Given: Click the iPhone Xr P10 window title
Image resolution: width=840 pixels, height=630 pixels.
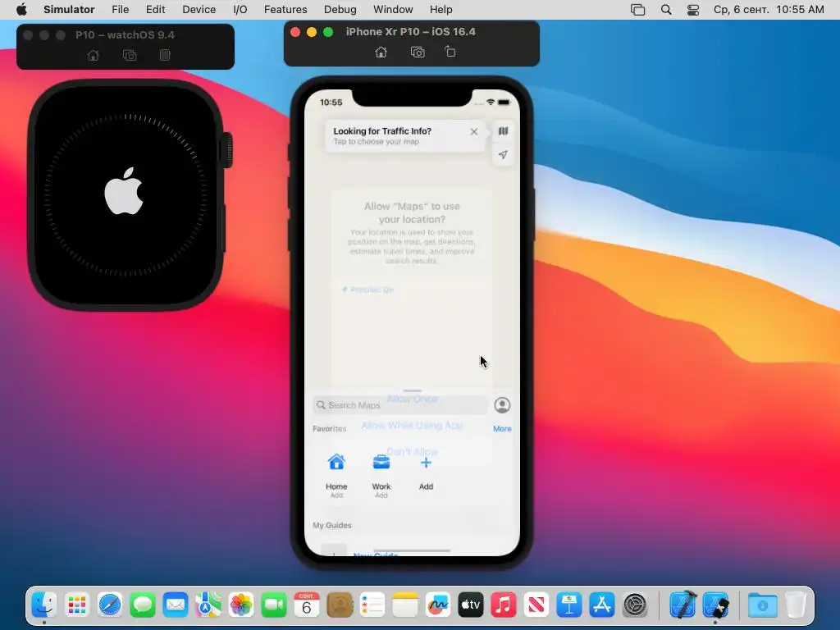Looking at the screenshot, I should tap(410, 32).
